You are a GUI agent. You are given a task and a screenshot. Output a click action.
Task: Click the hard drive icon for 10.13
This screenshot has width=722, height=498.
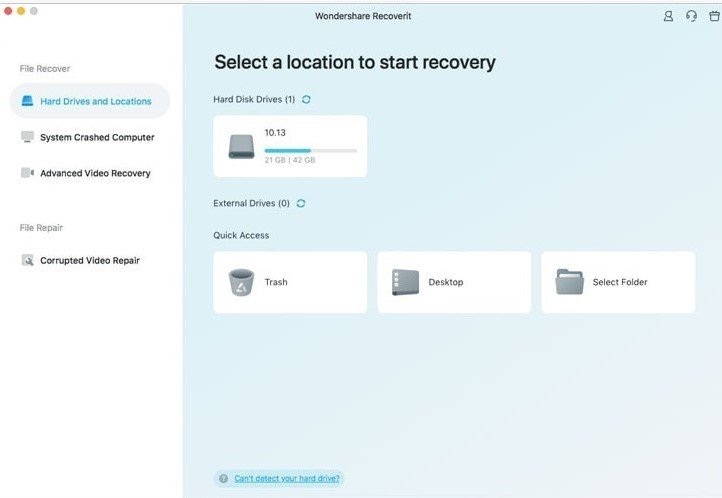coord(241,146)
